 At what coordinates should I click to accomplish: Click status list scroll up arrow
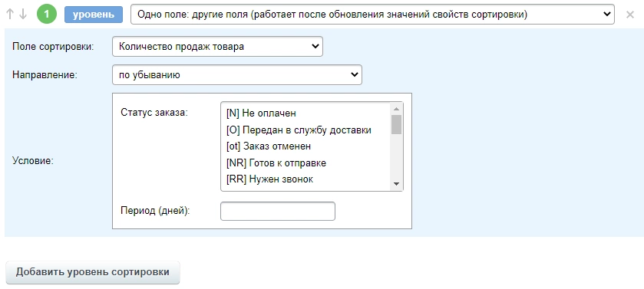(x=396, y=109)
